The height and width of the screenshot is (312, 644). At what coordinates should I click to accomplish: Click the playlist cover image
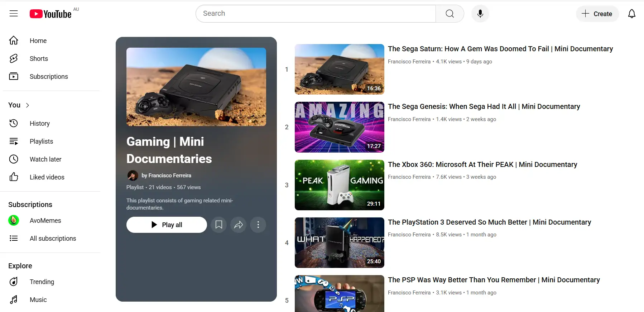[x=196, y=87]
